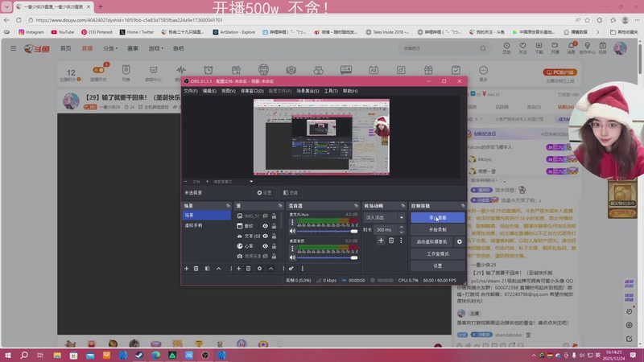Expand the Douyu 游戏 navigation dropdown

tap(155, 48)
